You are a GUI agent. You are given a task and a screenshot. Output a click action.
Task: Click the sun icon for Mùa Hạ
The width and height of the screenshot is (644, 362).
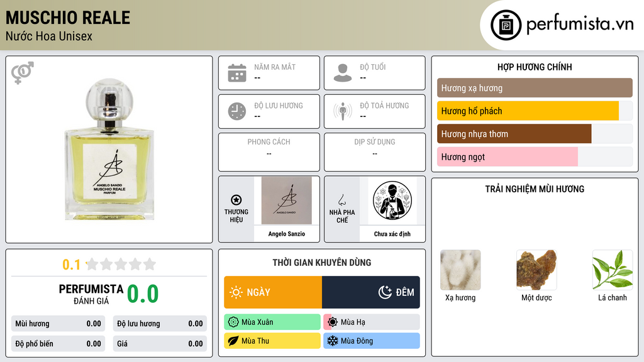333,322
